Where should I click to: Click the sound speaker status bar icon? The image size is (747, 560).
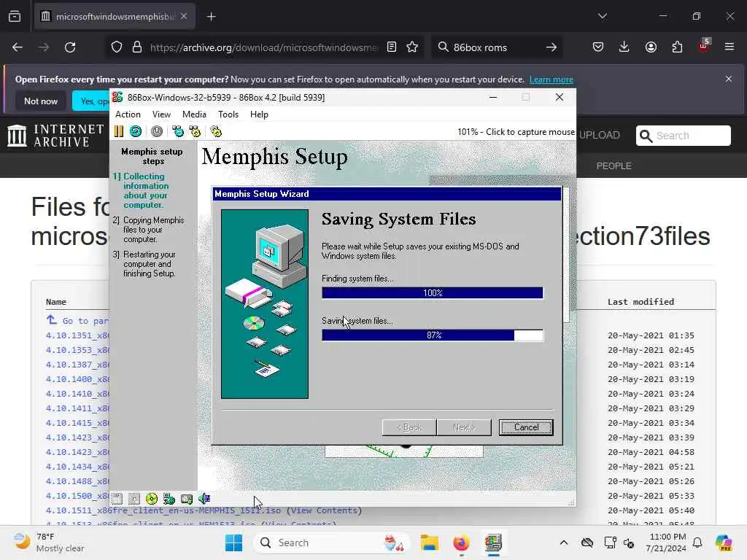click(204, 499)
